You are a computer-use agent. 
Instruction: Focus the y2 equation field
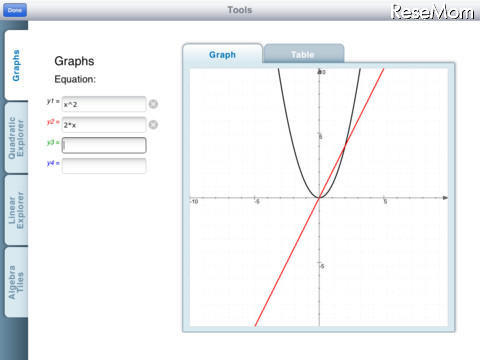point(104,125)
